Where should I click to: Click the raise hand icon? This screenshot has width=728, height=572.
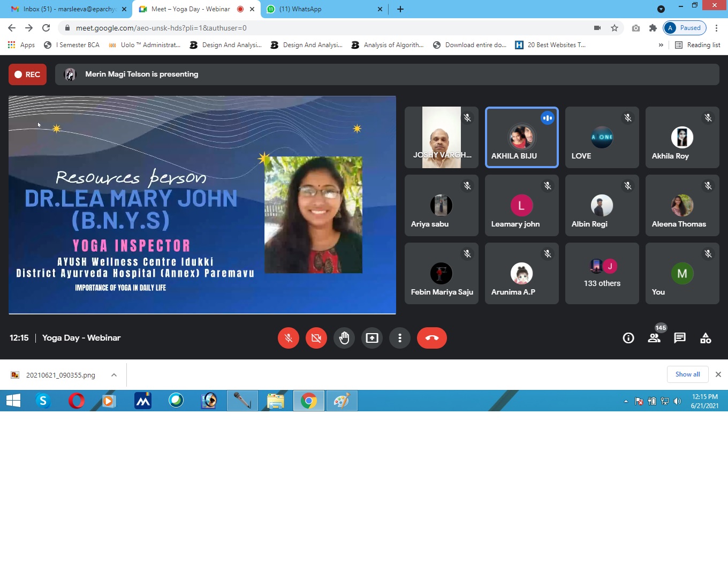(x=344, y=338)
